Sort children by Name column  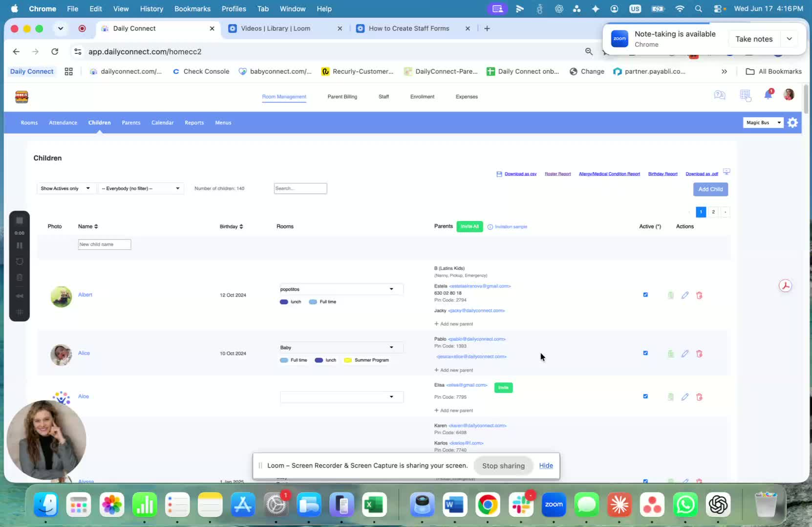click(88, 226)
